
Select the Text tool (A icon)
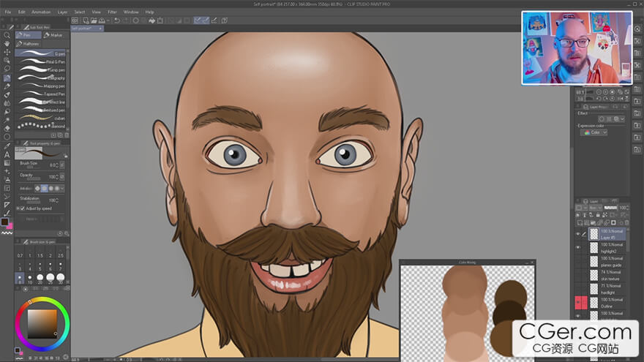(x=7, y=155)
